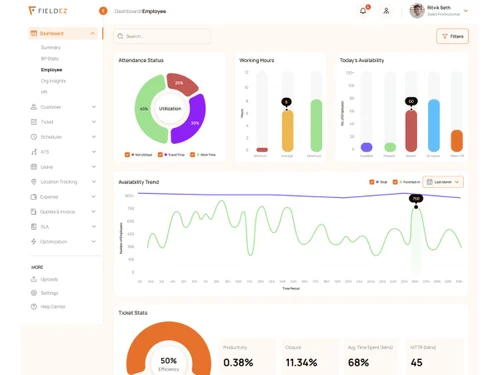Click the Expense wallet icon
Viewport: 500px width, 375px height.
click(x=34, y=197)
